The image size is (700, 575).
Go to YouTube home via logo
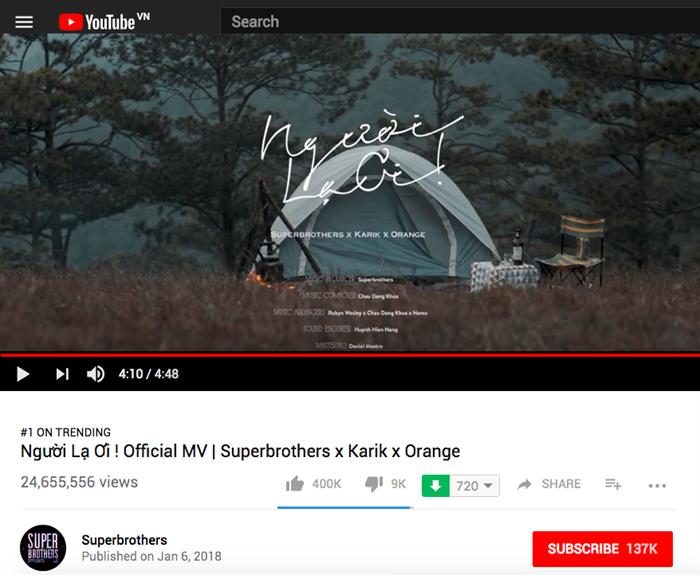[x=104, y=21]
